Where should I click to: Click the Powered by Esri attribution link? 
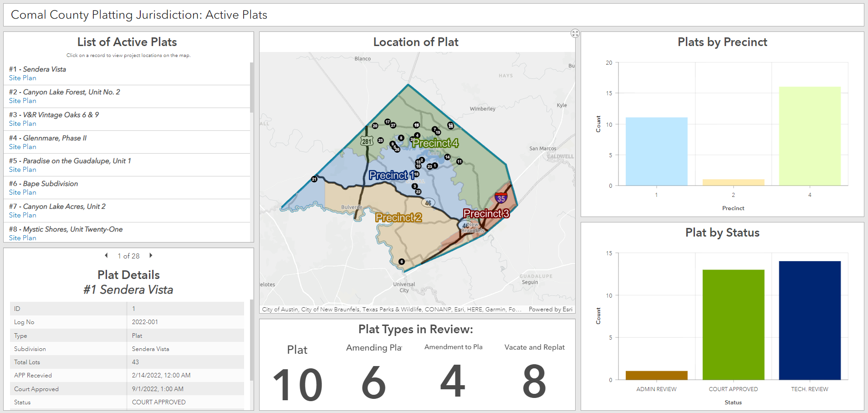[x=550, y=309]
